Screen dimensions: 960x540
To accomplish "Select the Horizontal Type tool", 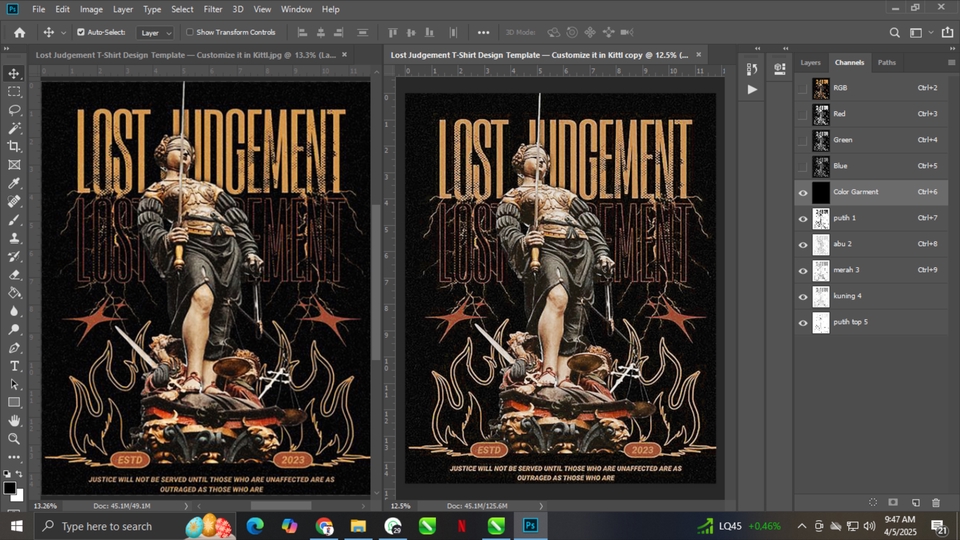I will click(x=14, y=366).
